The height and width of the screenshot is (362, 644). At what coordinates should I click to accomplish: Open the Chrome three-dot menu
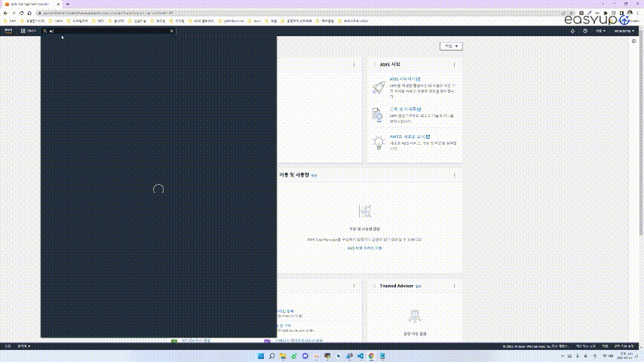638,13
